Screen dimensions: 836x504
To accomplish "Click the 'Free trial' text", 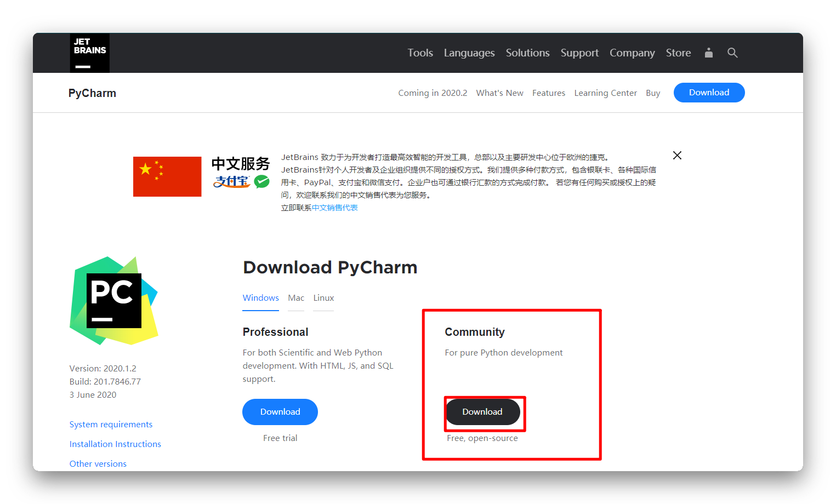I will point(280,438).
